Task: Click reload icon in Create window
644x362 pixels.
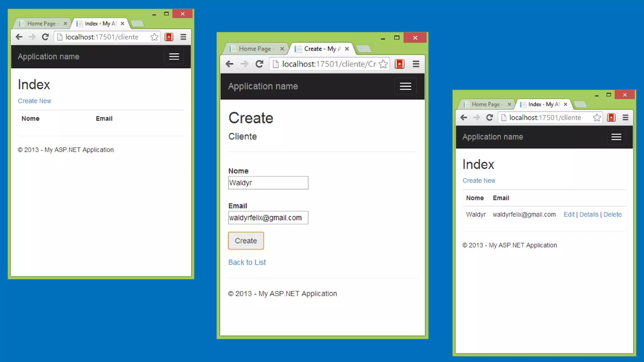Action: [x=259, y=64]
